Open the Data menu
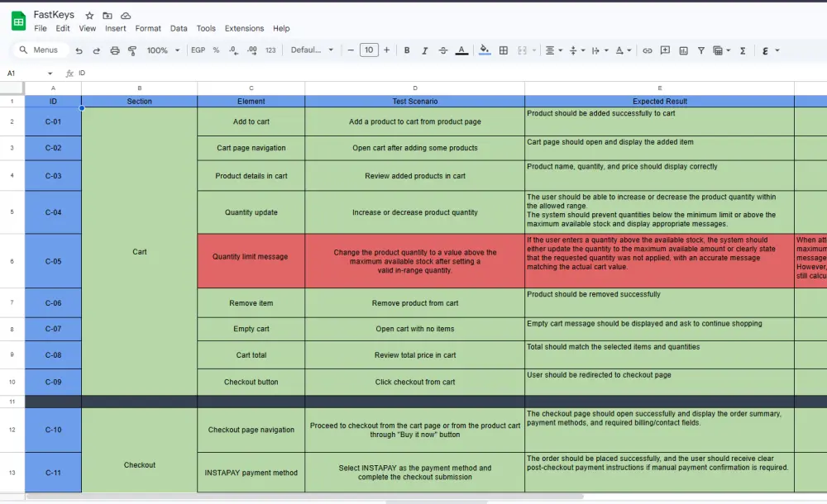Screen dimensions: 827x504 pos(179,28)
